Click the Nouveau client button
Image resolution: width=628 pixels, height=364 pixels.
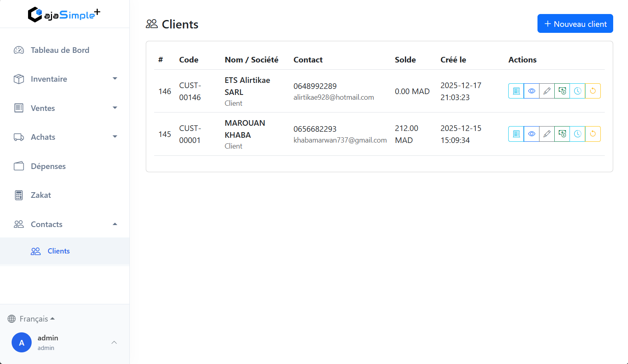pyautogui.click(x=575, y=24)
